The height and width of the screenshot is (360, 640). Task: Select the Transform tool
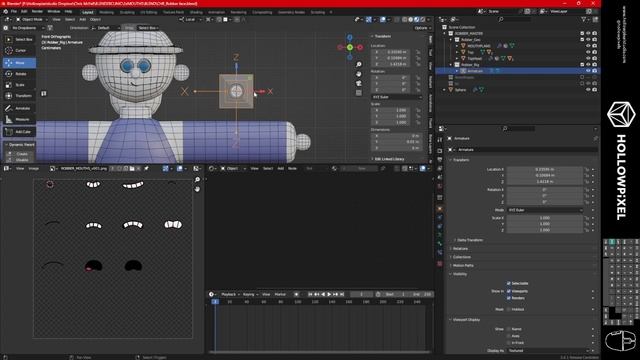pyautogui.click(x=19, y=96)
